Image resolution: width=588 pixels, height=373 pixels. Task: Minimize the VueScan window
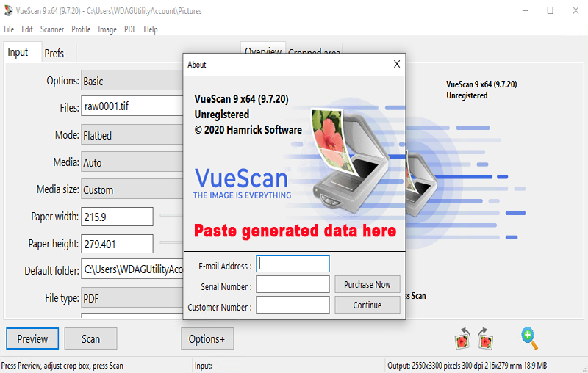click(x=525, y=10)
